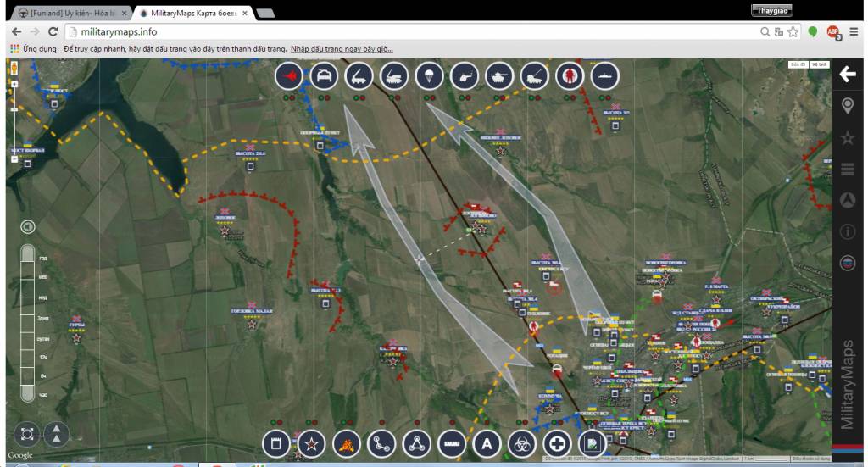Click map zoom out minus button

14,158
